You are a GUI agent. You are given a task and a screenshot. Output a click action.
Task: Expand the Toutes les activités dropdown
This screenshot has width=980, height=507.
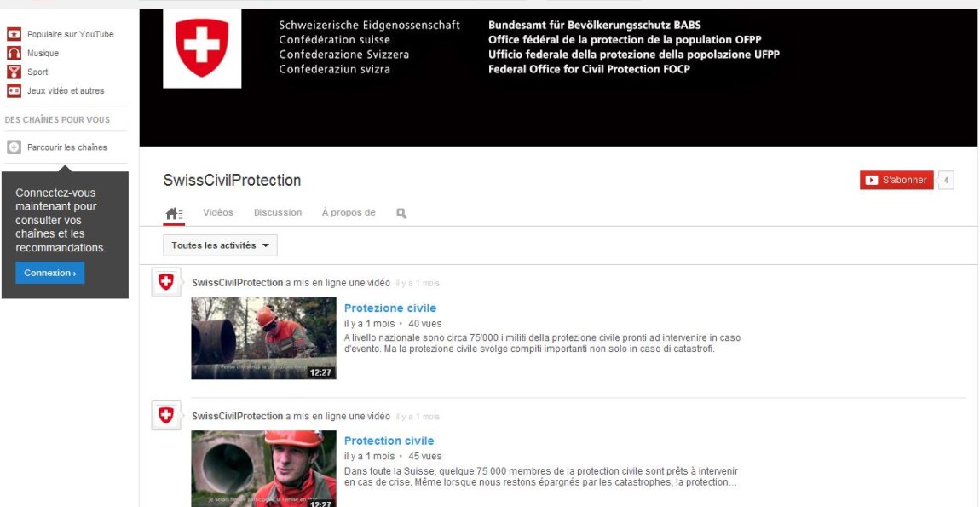click(x=220, y=245)
